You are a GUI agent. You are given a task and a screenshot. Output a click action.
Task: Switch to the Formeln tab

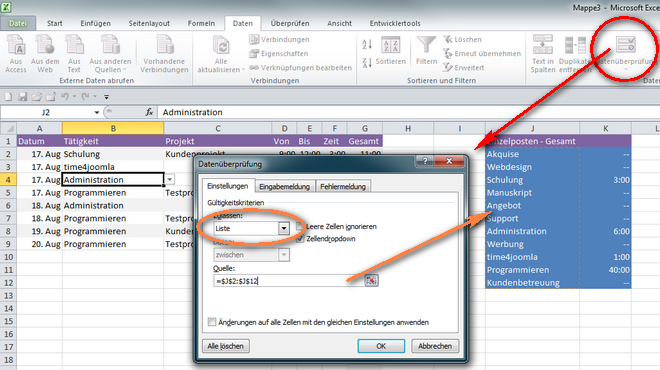(201, 23)
